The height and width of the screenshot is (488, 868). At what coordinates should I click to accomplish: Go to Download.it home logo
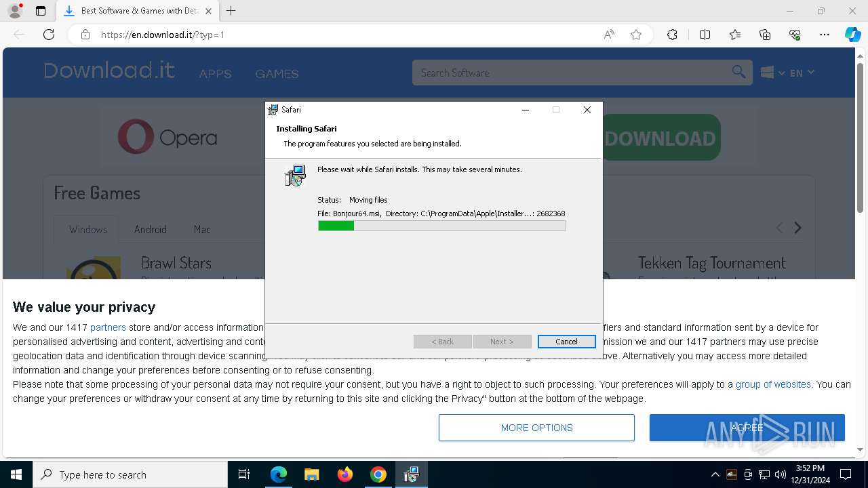pos(109,70)
